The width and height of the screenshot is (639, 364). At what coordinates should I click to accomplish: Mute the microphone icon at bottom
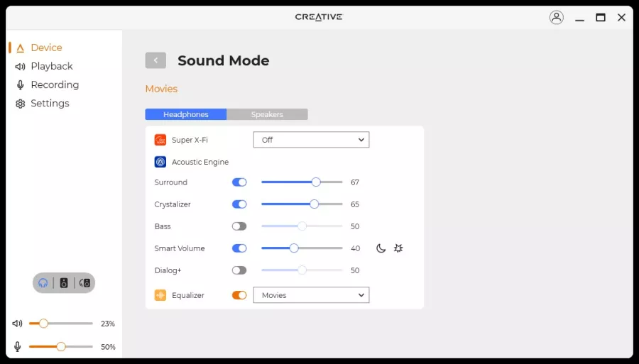(x=18, y=346)
